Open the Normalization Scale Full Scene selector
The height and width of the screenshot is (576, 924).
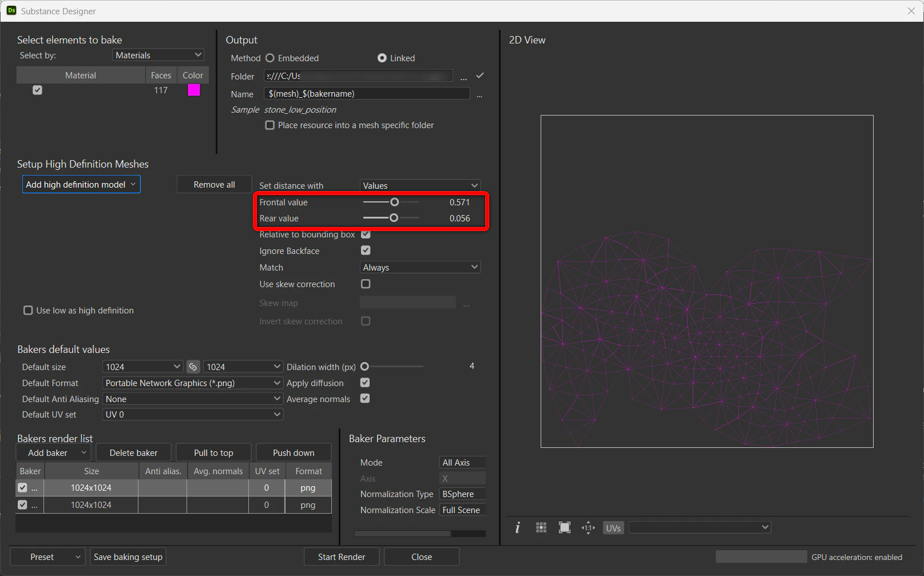pyautogui.click(x=463, y=510)
